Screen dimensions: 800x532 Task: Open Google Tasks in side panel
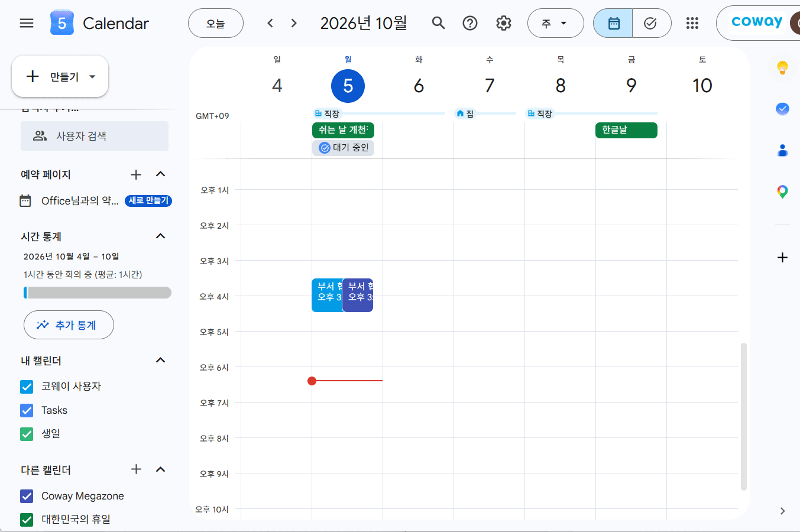(x=782, y=109)
